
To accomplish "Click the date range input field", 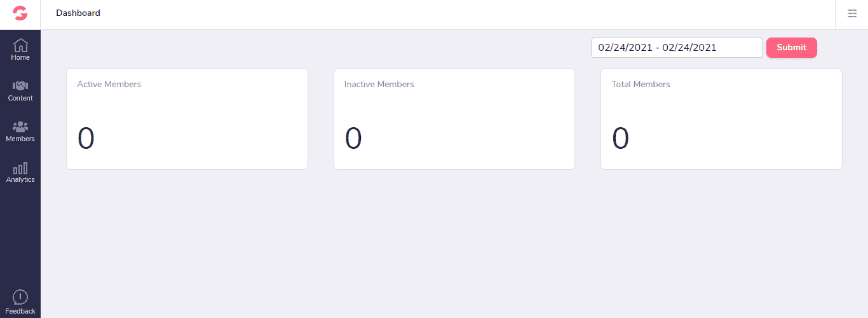I will click(x=676, y=48).
